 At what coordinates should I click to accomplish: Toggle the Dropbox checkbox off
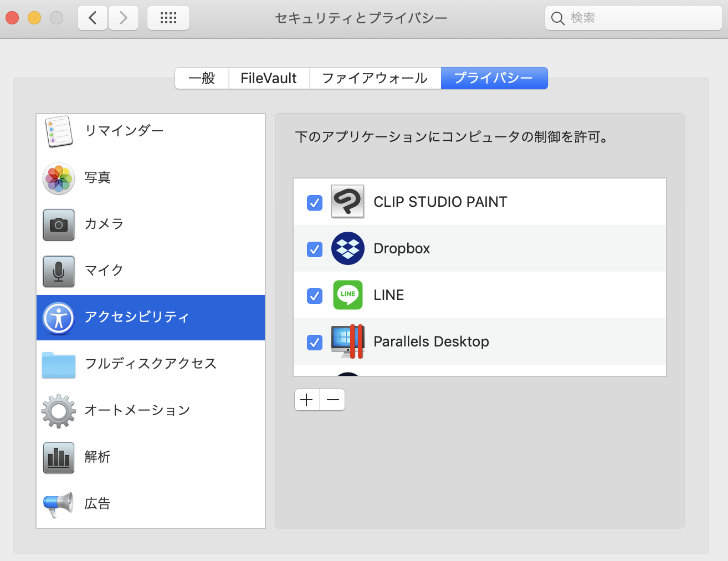pos(315,249)
